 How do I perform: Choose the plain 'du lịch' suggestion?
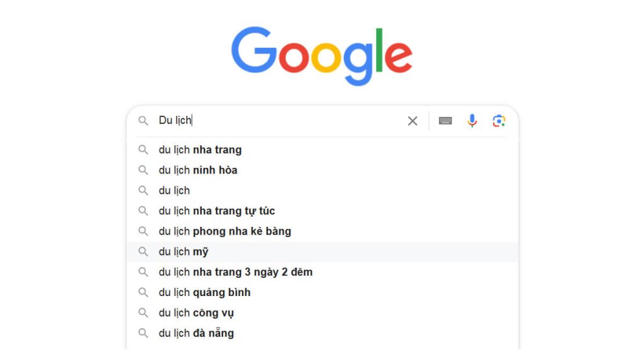click(174, 190)
